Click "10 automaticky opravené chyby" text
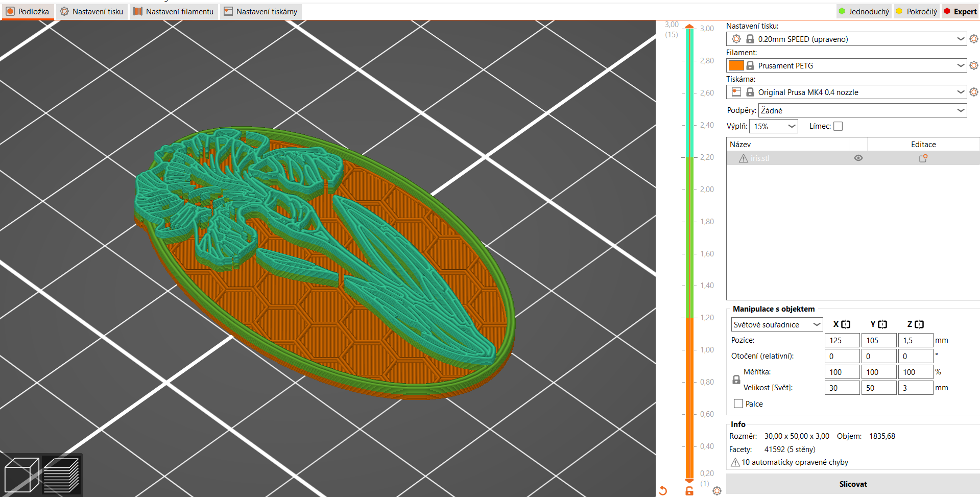The height and width of the screenshot is (497, 980). coord(795,462)
